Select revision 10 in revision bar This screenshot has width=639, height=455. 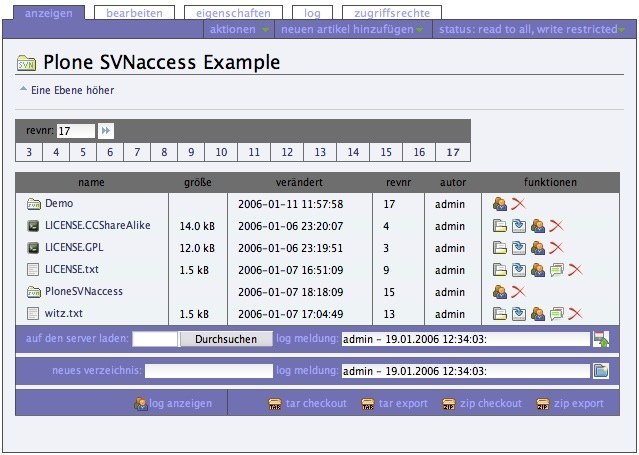click(221, 153)
